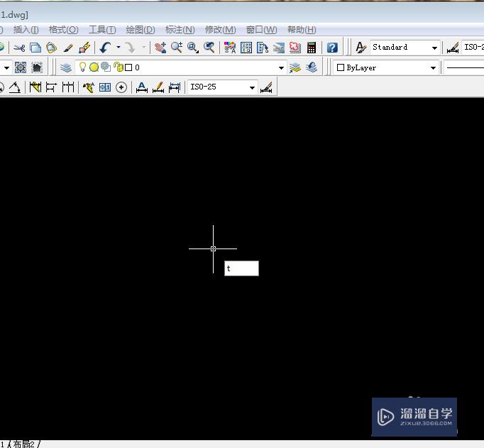
Task: Click the Cut scissors icon
Action: coord(19,48)
